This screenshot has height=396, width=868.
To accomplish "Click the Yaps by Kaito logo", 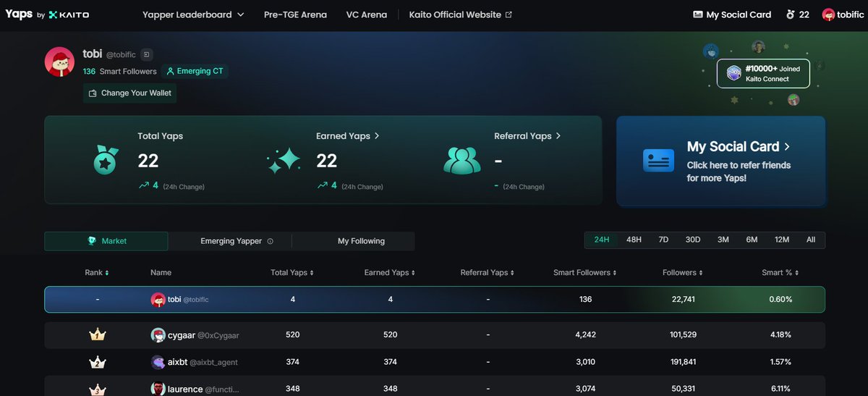I will (48, 14).
